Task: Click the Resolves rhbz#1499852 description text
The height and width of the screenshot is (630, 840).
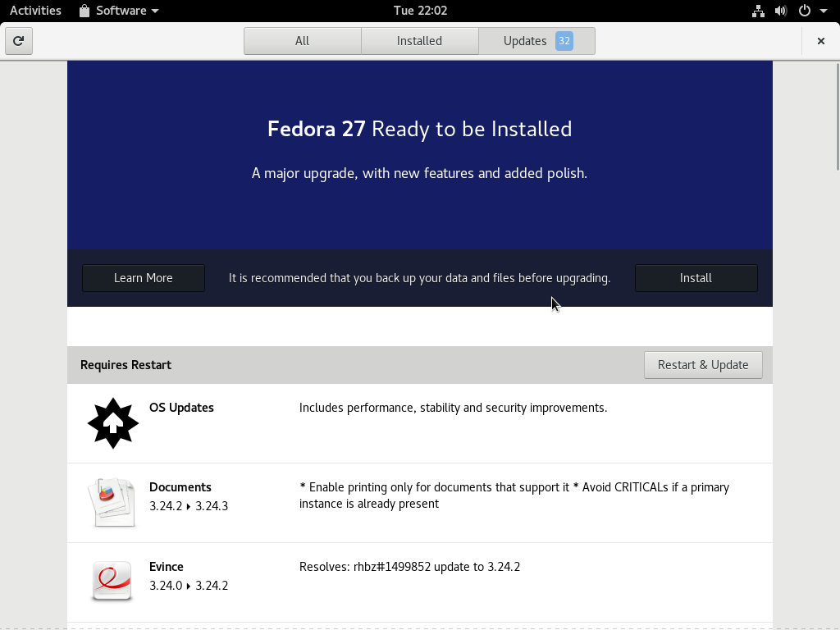Action: click(x=409, y=567)
